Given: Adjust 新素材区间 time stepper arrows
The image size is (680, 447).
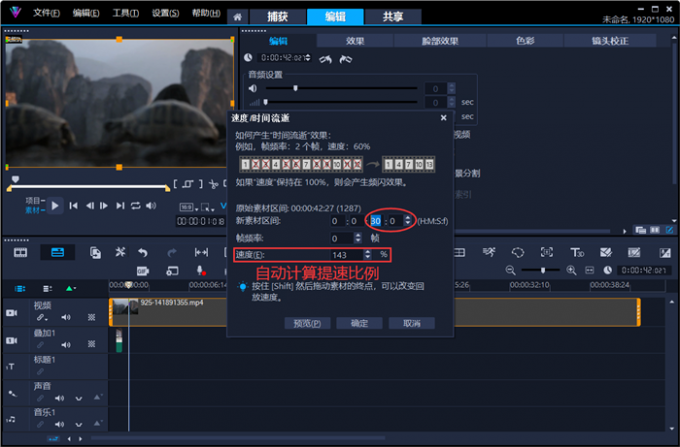Looking at the screenshot, I should 407,221.
